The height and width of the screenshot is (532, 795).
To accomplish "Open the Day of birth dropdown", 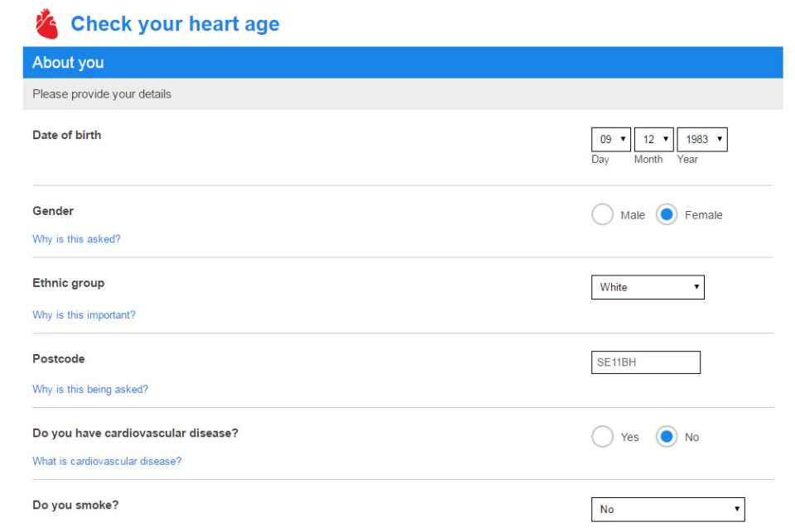I will tap(610, 139).
